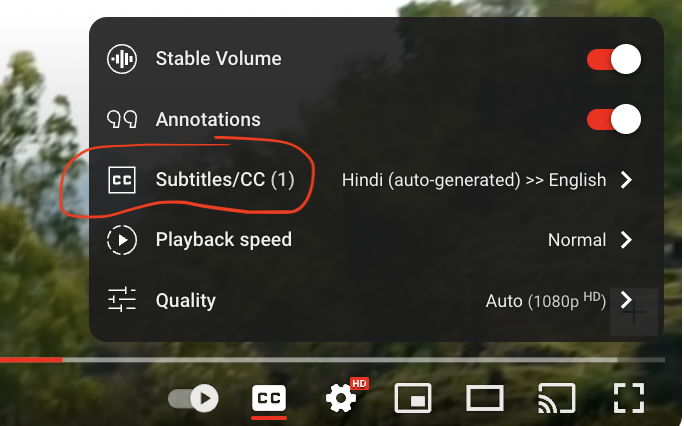Switch to theater mode view
This screenshot has height=426, width=684.
pos(485,398)
